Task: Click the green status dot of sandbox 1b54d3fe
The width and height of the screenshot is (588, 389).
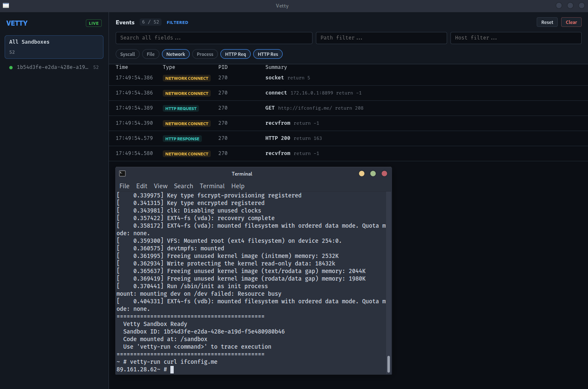Action: 11,67
